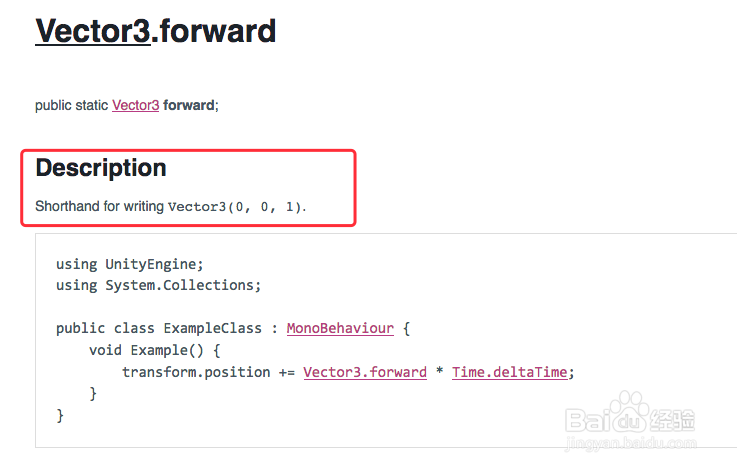Click "transform.position" in the code sample
This screenshot has width=737, height=470.
[x=196, y=372]
